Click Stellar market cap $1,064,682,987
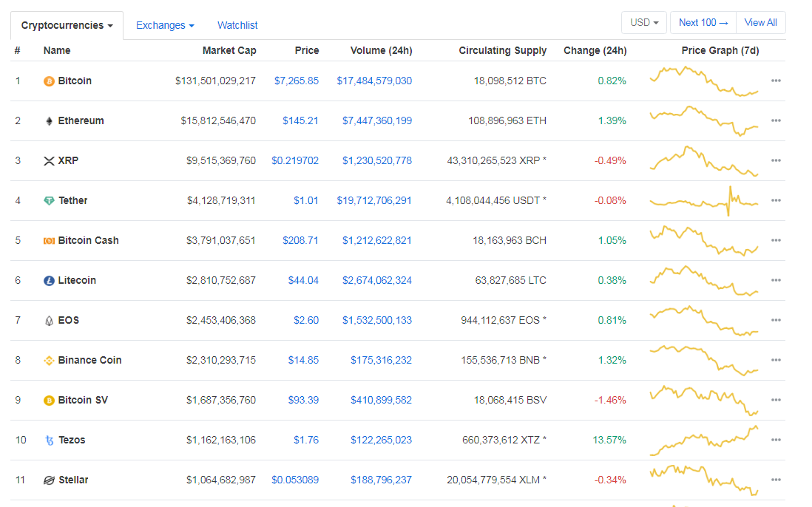812x507 pixels. tap(221, 480)
